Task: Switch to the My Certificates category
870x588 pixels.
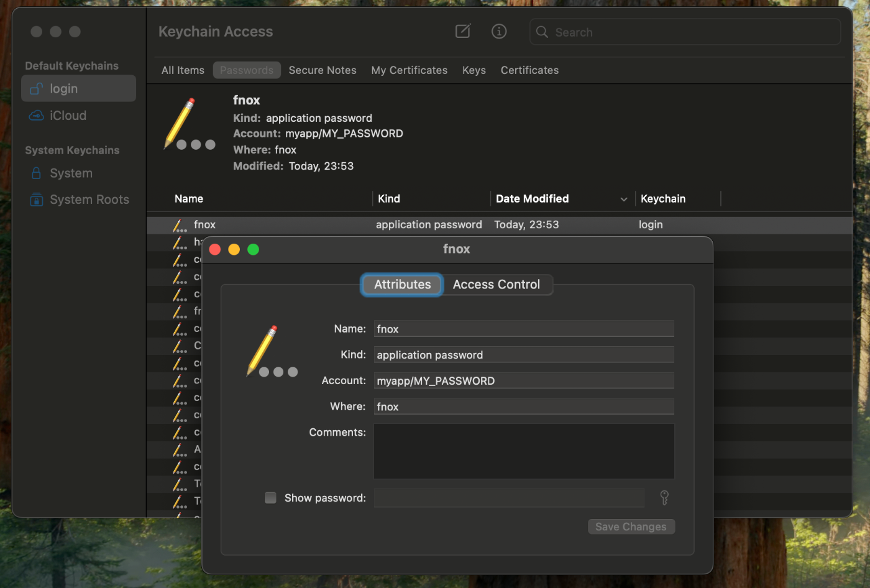Action: [410, 70]
